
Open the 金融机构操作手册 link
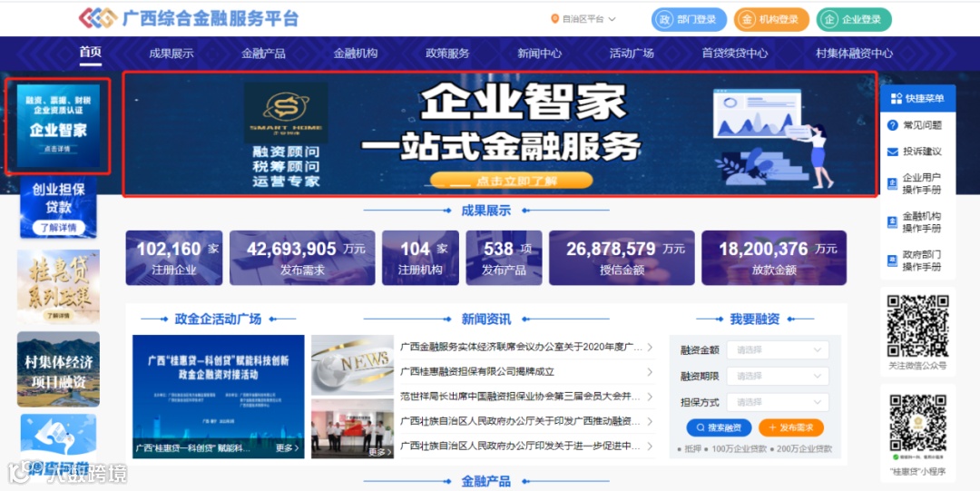tap(922, 222)
